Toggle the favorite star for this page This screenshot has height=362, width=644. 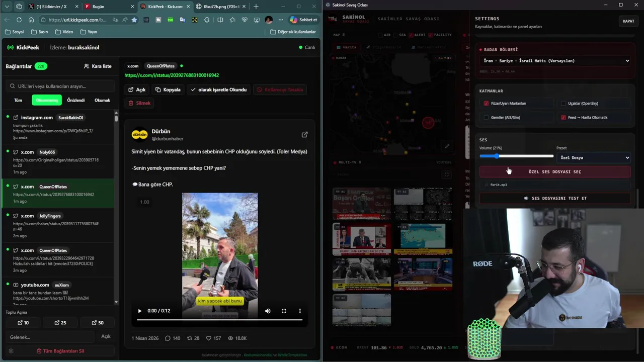pyautogui.click(x=134, y=20)
